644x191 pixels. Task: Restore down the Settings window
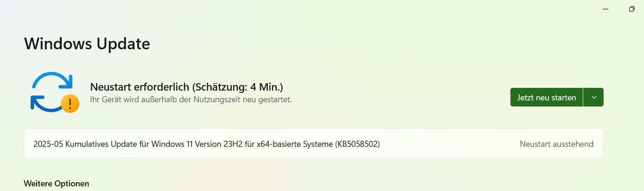pyautogui.click(x=631, y=9)
